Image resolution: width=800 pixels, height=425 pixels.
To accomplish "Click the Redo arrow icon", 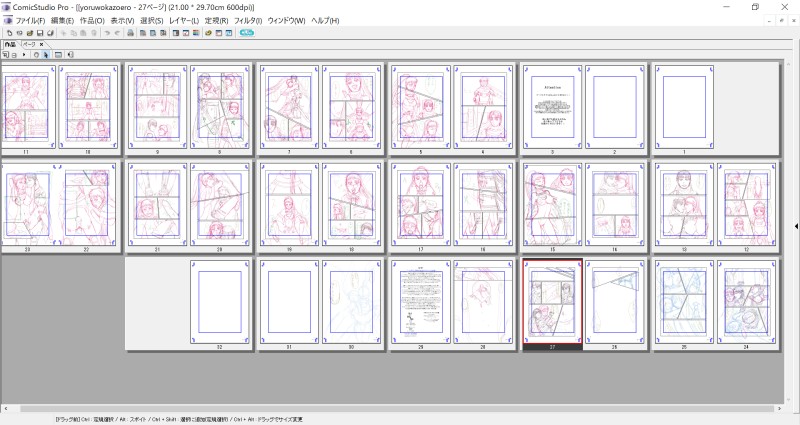I will pyautogui.click(x=117, y=33).
